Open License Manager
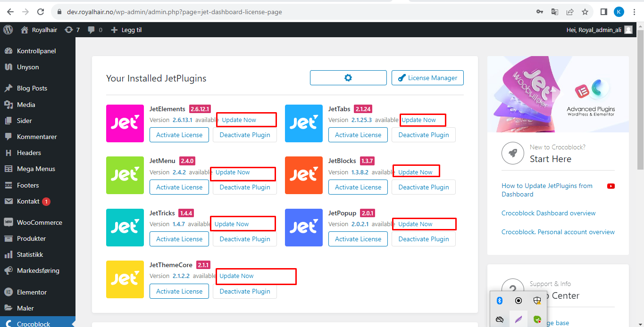The height and width of the screenshot is (327, 644). point(427,78)
